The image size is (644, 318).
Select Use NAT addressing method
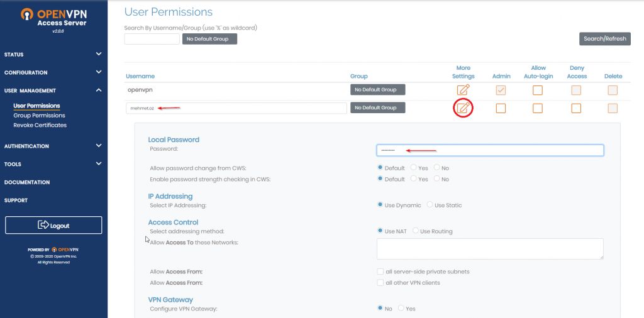[x=380, y=231]
